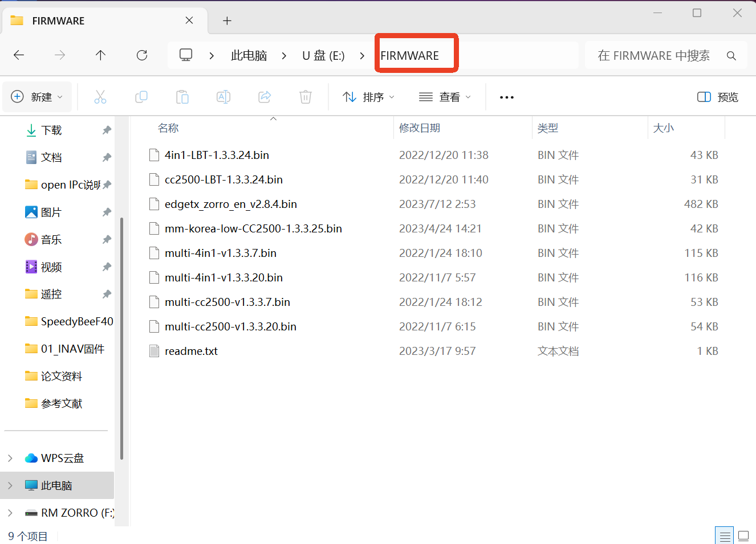This screenshot has width=756, height=544.
Task: Toggle the preview pane (预览)
Action: coord(717,97)
